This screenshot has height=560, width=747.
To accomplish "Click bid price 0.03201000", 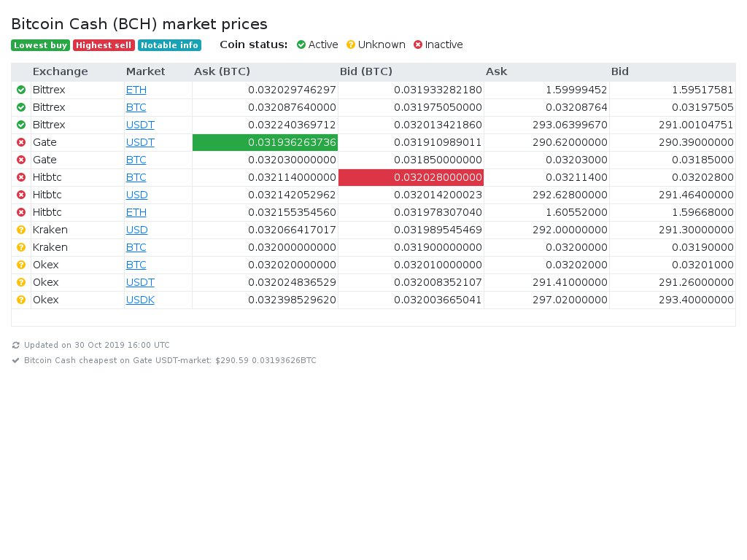I will click(x=703, y=265).
